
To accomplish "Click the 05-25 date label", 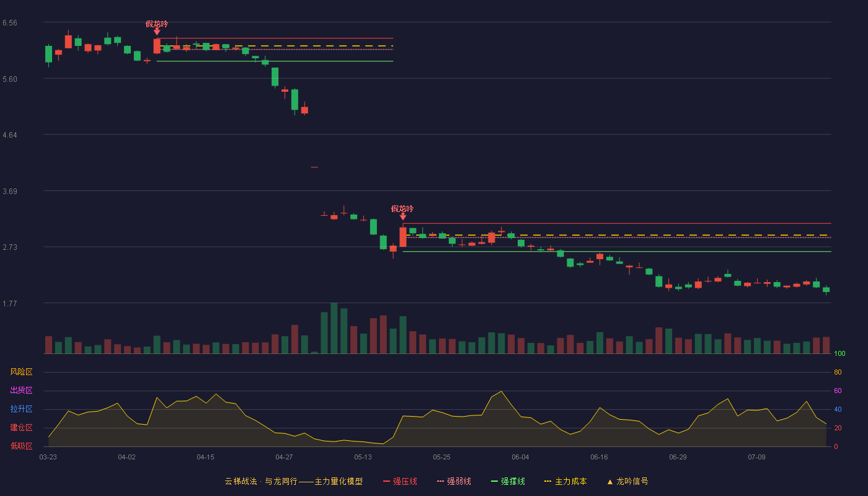I will (442, 457).
